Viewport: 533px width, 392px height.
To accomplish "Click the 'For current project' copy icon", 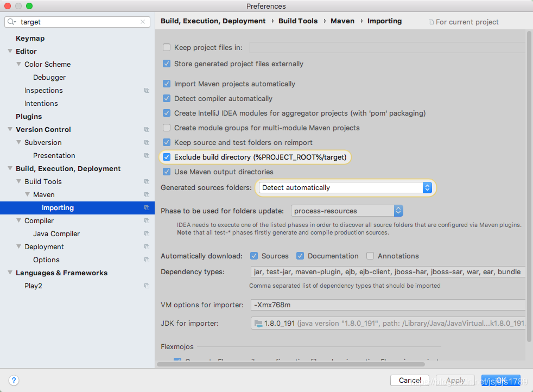I will 431,22.
